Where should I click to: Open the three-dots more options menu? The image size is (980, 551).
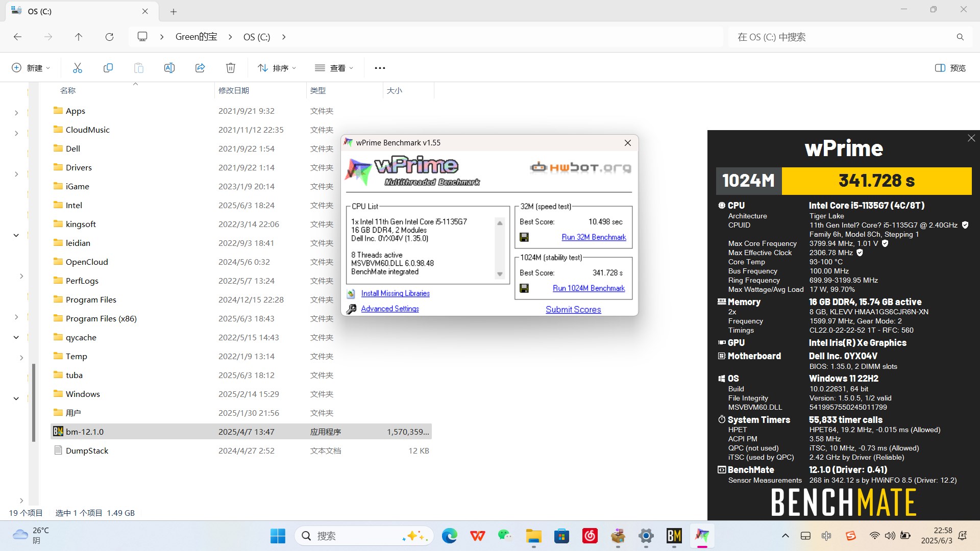tap(380, 68)
